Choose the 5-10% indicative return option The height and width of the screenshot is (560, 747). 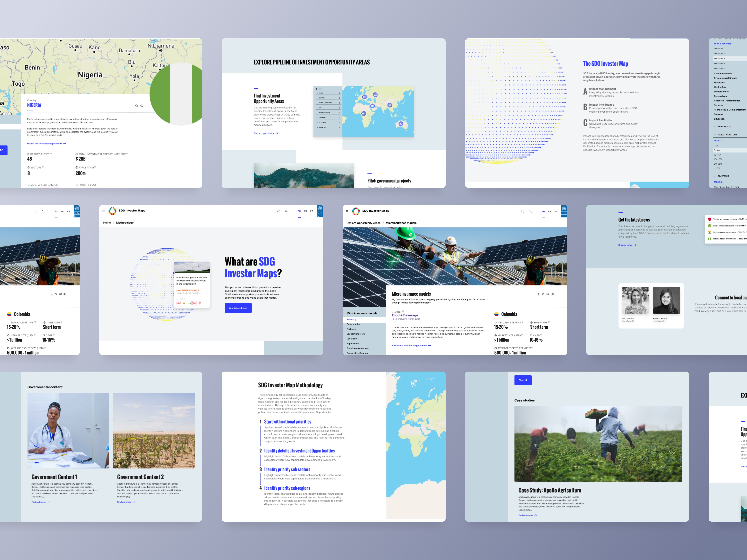pos(717,150)
